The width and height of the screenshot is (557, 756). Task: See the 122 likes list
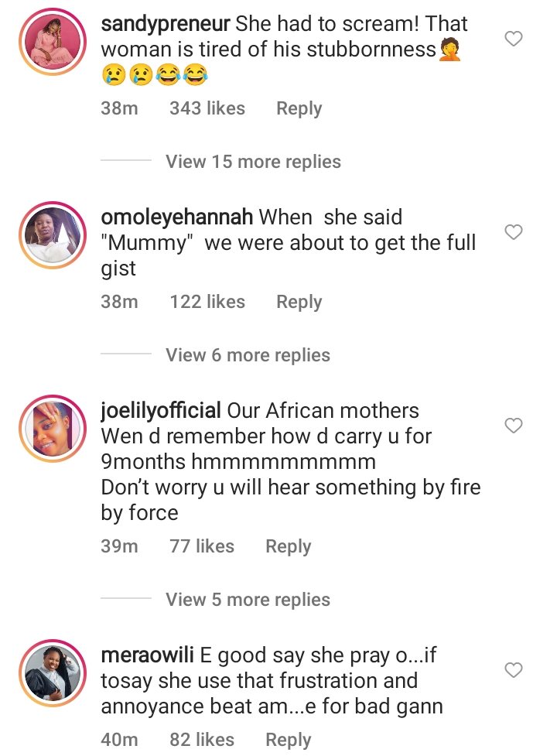(207, 302)
